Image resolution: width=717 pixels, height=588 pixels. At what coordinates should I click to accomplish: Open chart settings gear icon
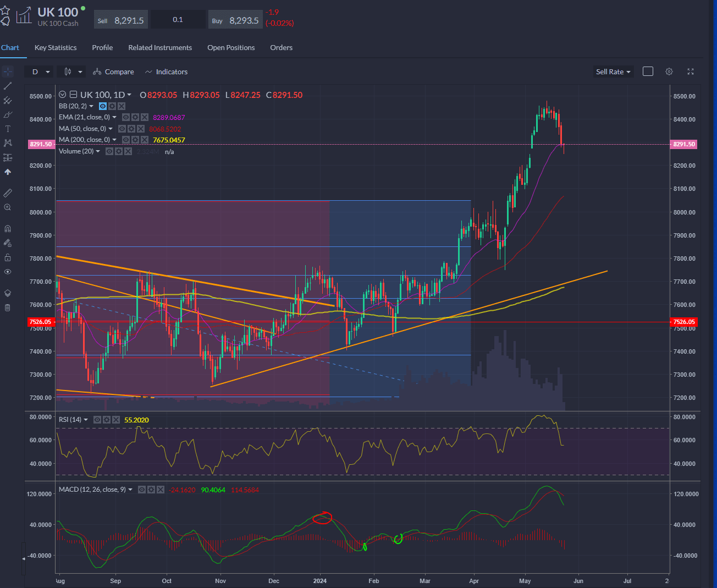pos(669,72)
